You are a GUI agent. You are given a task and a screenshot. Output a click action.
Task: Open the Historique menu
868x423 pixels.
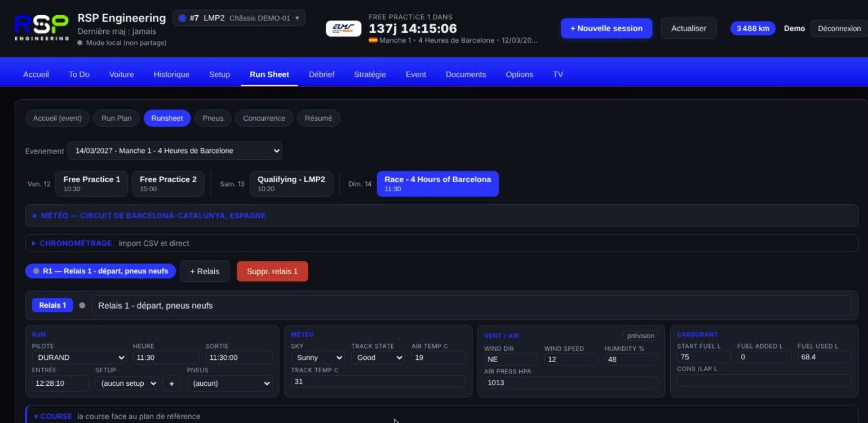[171, 74]
